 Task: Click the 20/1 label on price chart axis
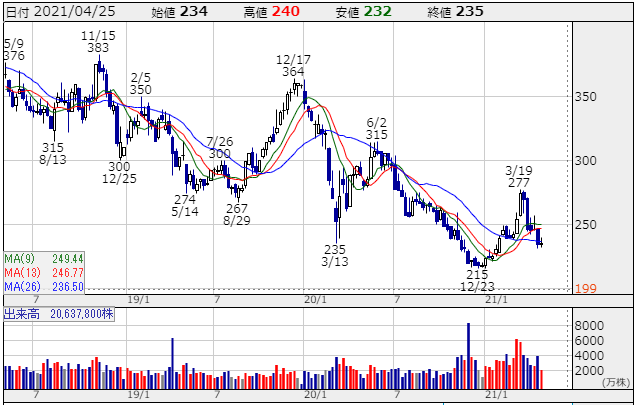tap(315, 300)
